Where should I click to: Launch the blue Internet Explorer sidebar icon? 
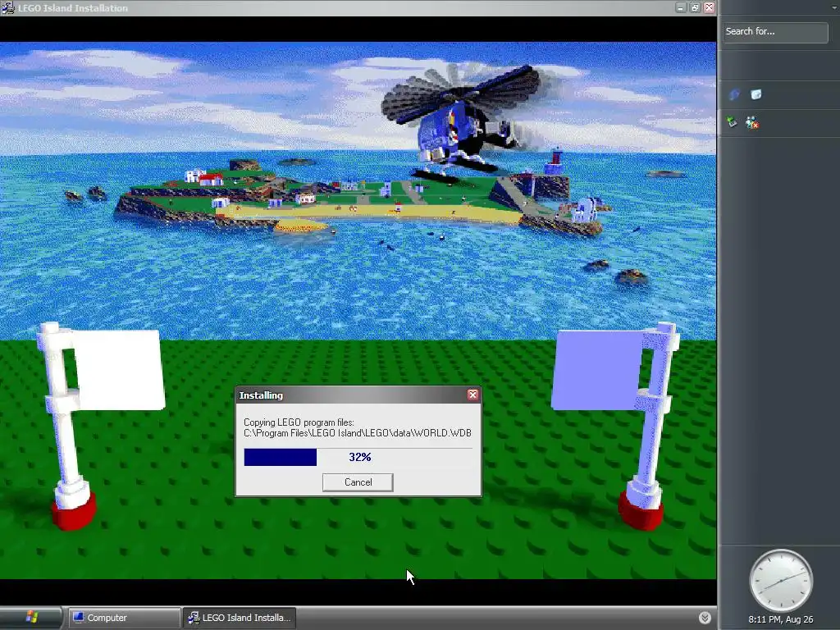[x=734, y=95]
